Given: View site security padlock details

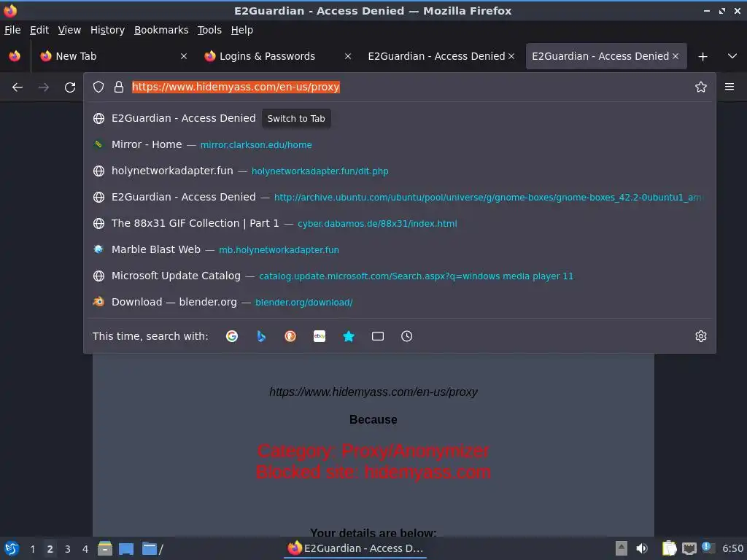Looking at the screenshot, I should [119, 87].
